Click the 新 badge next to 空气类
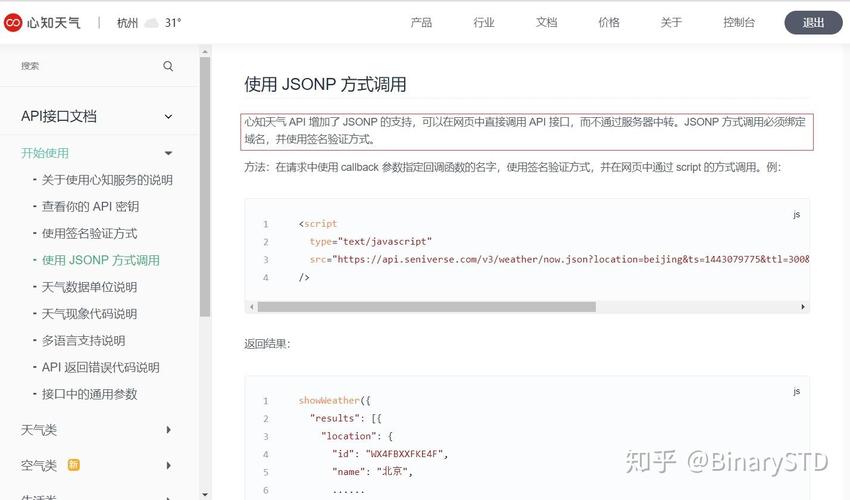 [73, 465]
